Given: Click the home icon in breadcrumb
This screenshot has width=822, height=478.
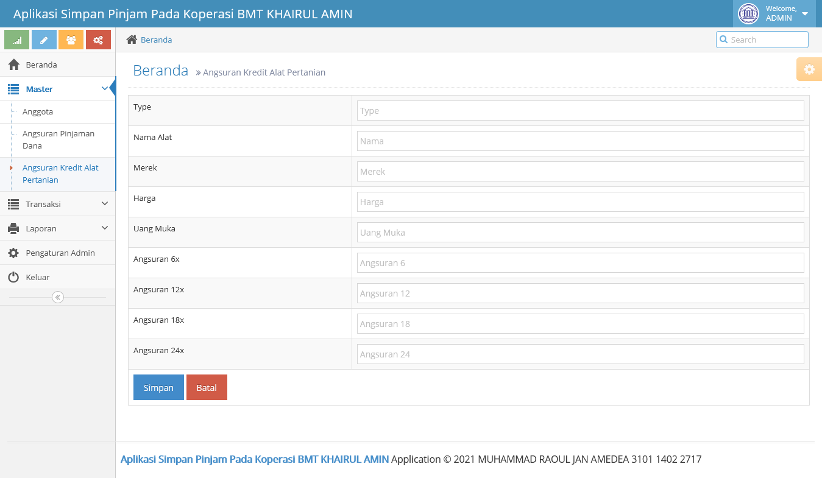Looking at the screenshot, I should (x=132, y=39).
